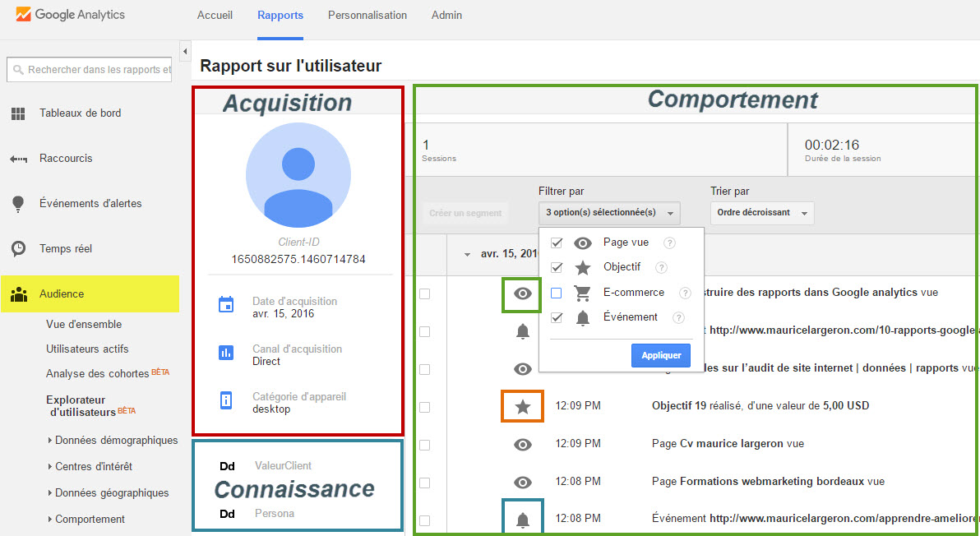Uncheck the Événement filter checkbox
The height and width of the screenshot is (536, 980).
557,317
